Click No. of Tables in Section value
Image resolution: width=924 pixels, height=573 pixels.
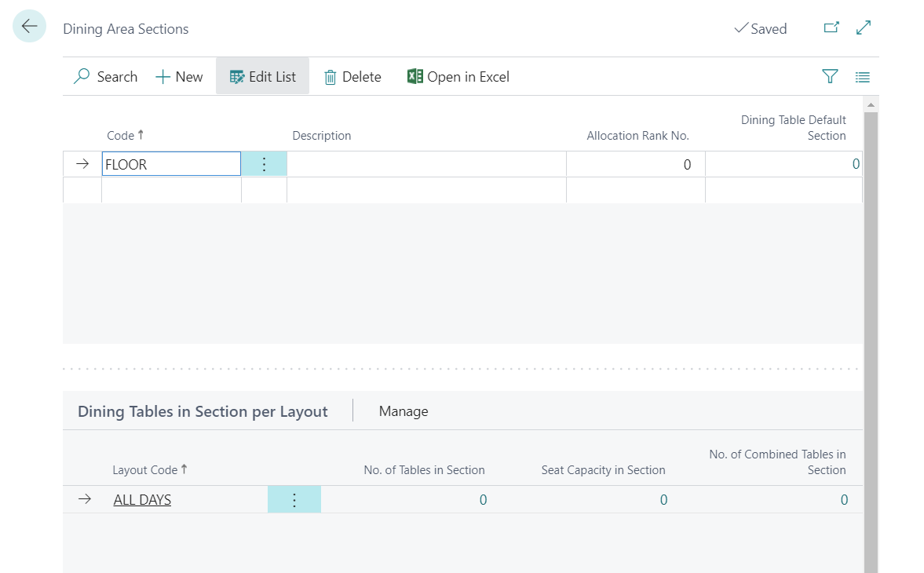(x=483, y=500)
